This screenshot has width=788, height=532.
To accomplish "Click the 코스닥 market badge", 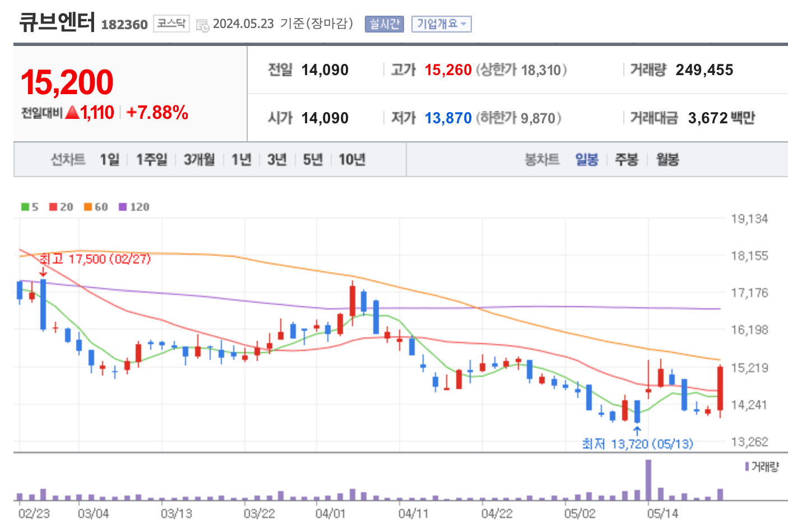I will click(171, 24).
